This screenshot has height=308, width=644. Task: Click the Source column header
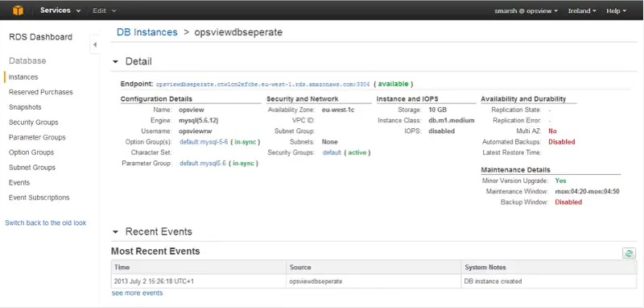pyautogui.click(x=374, y=267)
